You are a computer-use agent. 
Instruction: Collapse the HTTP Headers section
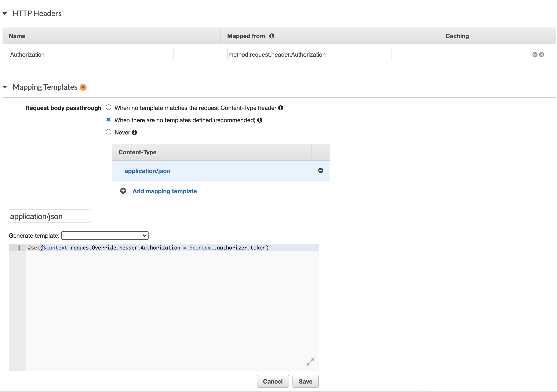pos(5,13)
